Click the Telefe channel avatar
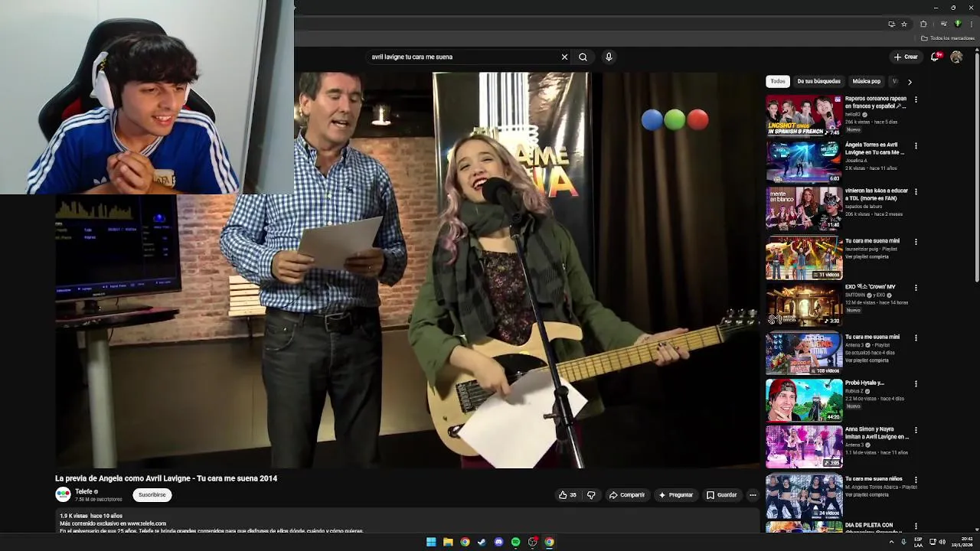The width and height of the screenshot is (980, 551). pos(63,495)
